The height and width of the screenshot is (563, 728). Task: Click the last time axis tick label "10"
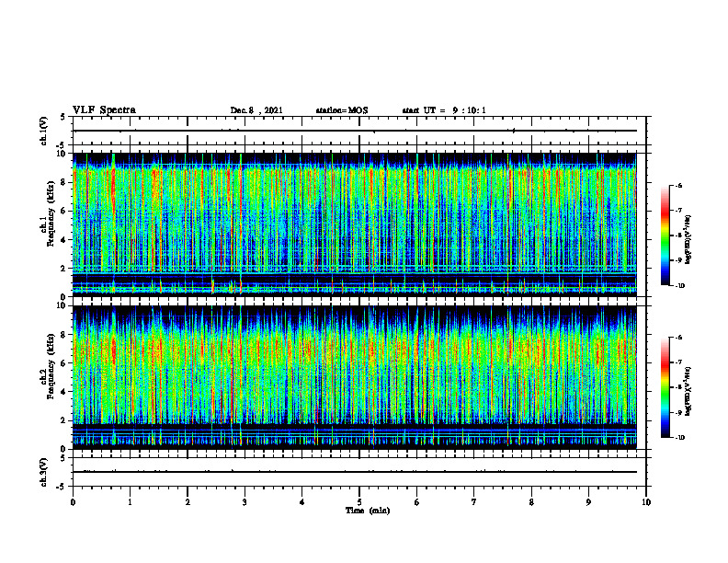tap(646, 502)
